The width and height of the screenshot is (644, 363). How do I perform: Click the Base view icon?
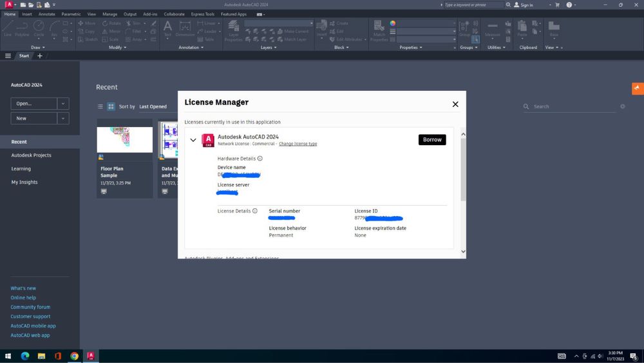coord(554,28)
